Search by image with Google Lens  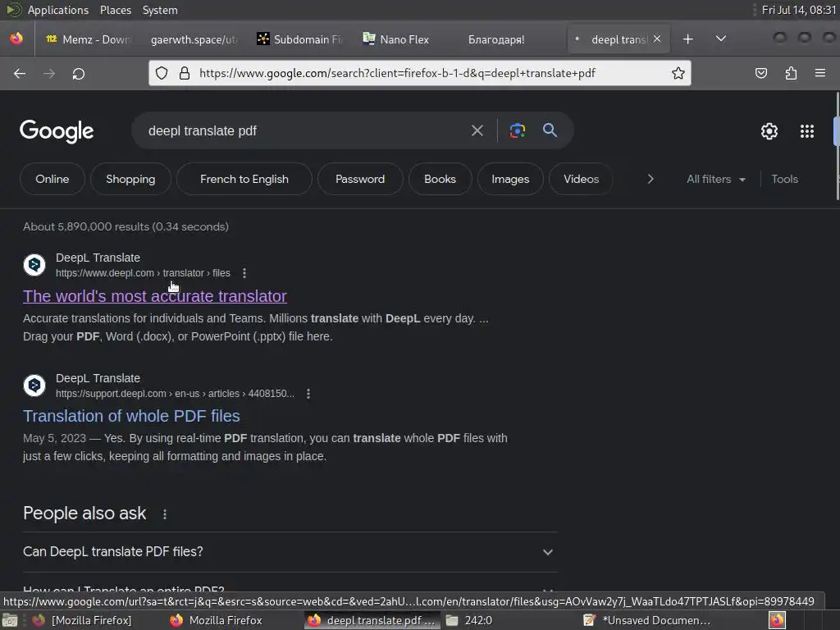coord(517,130)
